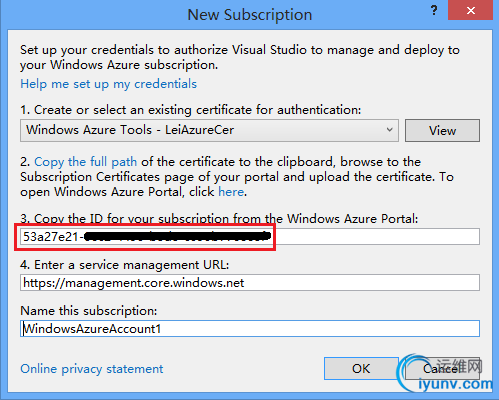Focus the subscription ID field starting 53a27e21
The width and height of the screenshot is (499, 400).
(x=250, y=237)
